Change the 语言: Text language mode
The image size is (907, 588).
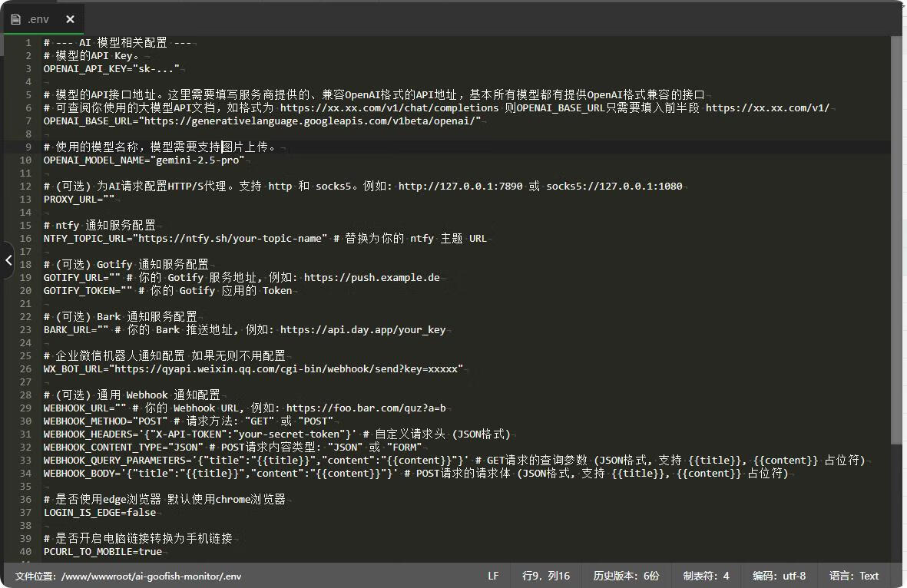853,576
